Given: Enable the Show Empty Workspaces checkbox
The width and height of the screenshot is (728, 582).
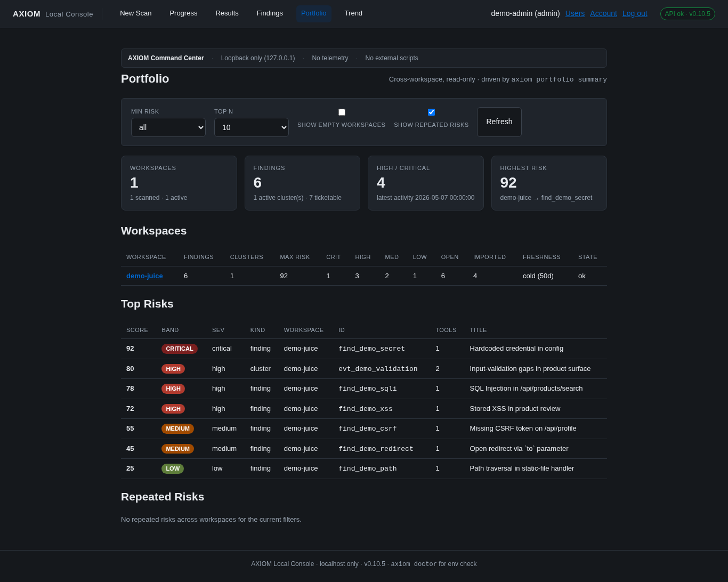Looking at the screenshot, I should 342,112.
